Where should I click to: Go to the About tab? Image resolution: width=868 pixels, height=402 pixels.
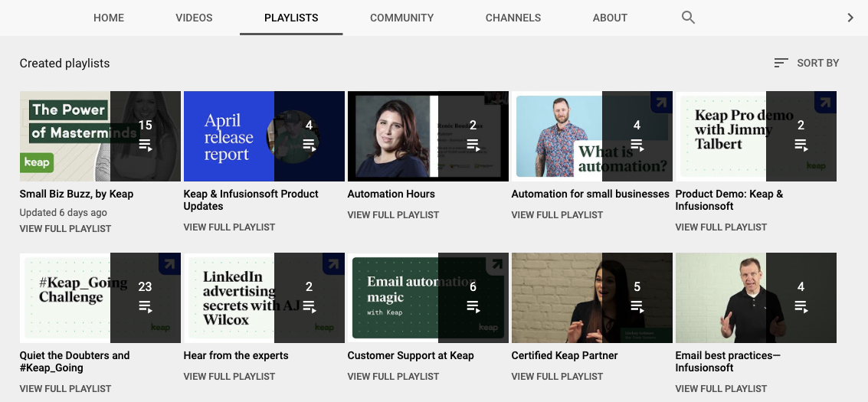click(610, 18)
